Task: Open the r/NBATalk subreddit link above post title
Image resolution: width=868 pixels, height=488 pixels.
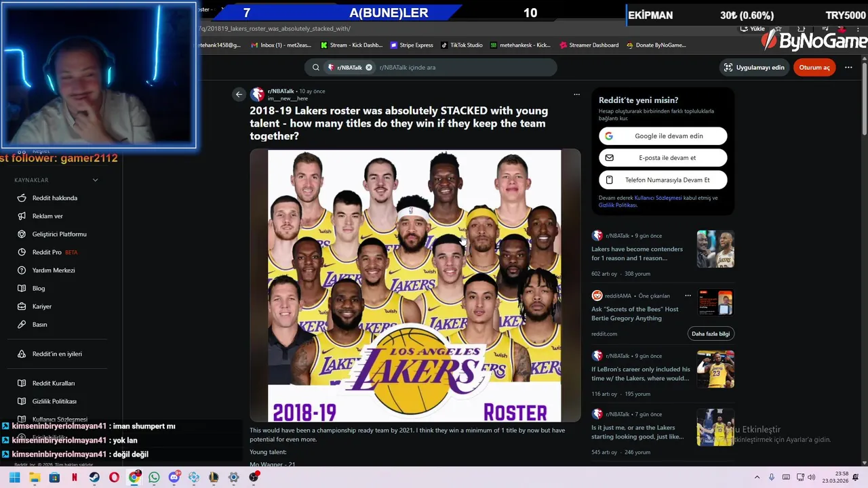Action: [281, 91]
